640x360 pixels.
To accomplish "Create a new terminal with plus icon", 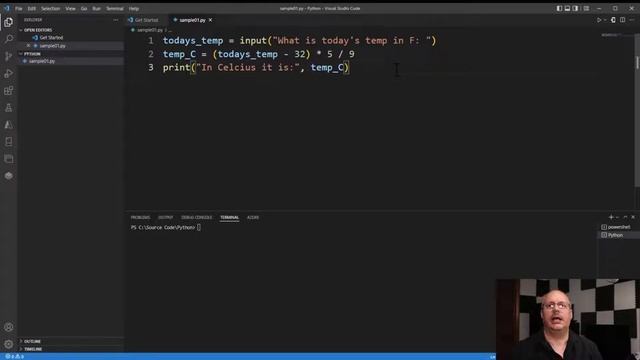I will [611, 217].
